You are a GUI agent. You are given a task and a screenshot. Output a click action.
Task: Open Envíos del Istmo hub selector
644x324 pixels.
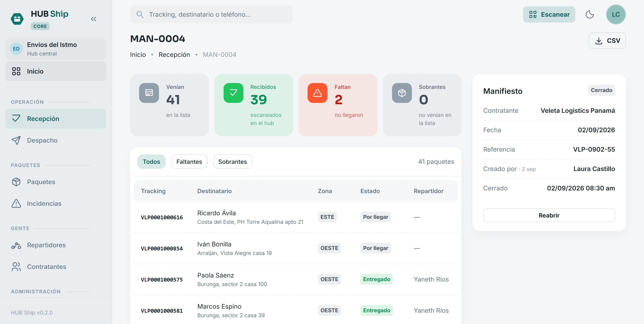(x=56, y=49)
